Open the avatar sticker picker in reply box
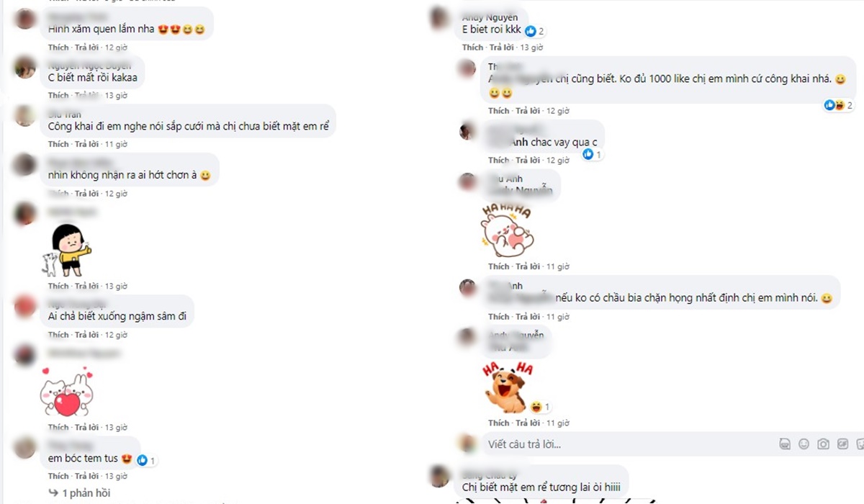Image resolution: width=864 pixels, height=504 pixels. (785, 444)
